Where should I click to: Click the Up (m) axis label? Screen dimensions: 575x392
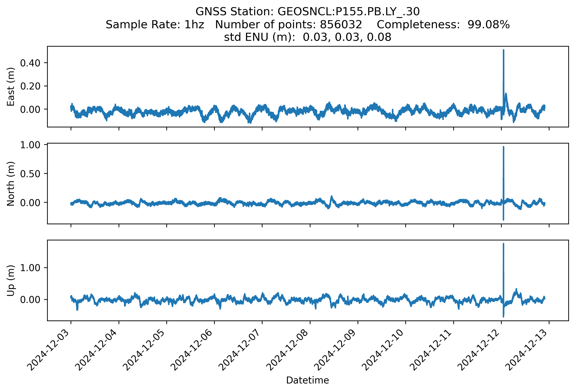[x=11, y=280]
